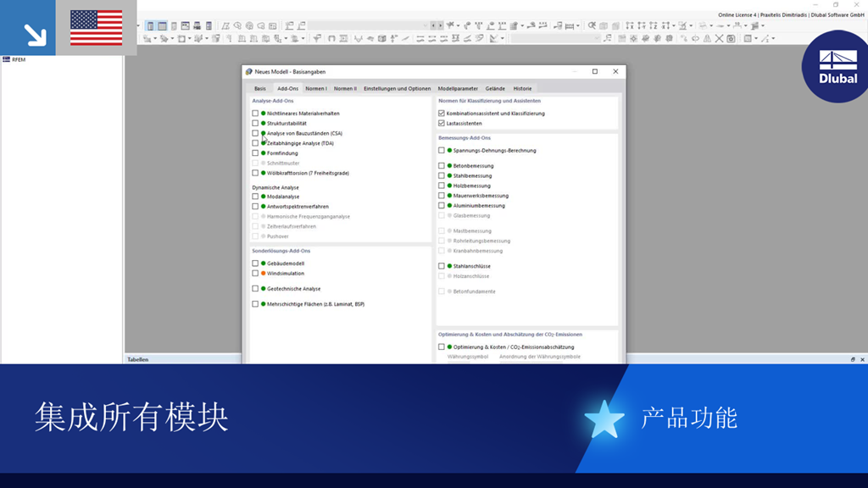Screen dimensions: 868x488
Task: Click the View in X direction icon
Action: [630, 25]
